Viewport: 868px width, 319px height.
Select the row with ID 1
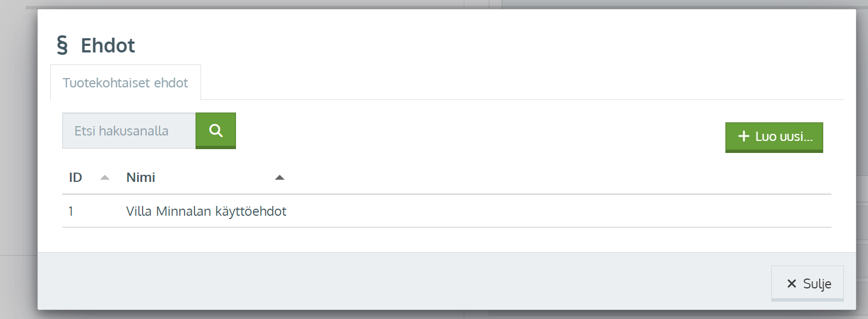point(447,211)
